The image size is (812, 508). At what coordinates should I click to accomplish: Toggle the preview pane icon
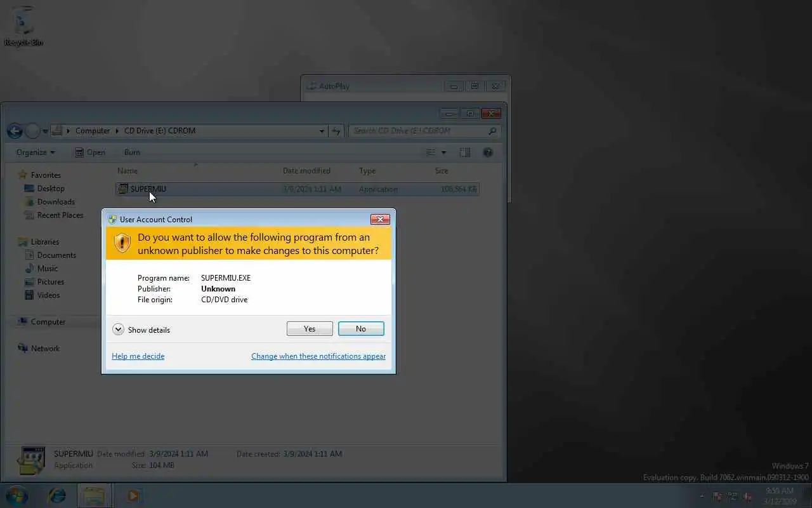click(x=465, y=152)
